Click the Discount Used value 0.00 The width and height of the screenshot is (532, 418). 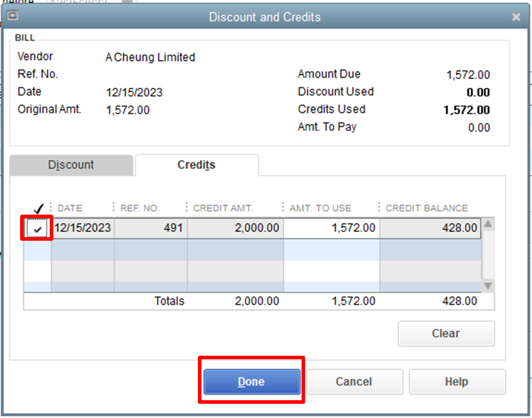[479, 92]
